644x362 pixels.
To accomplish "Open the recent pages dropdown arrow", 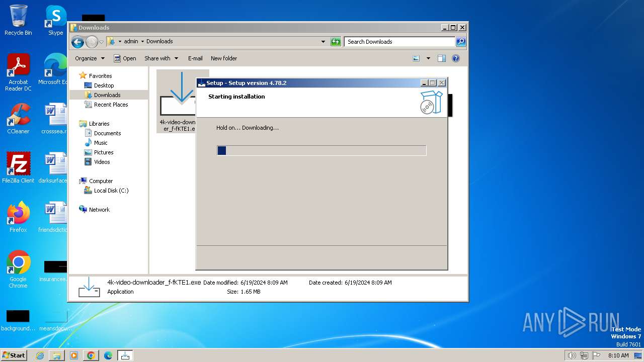I will [101, 42].
